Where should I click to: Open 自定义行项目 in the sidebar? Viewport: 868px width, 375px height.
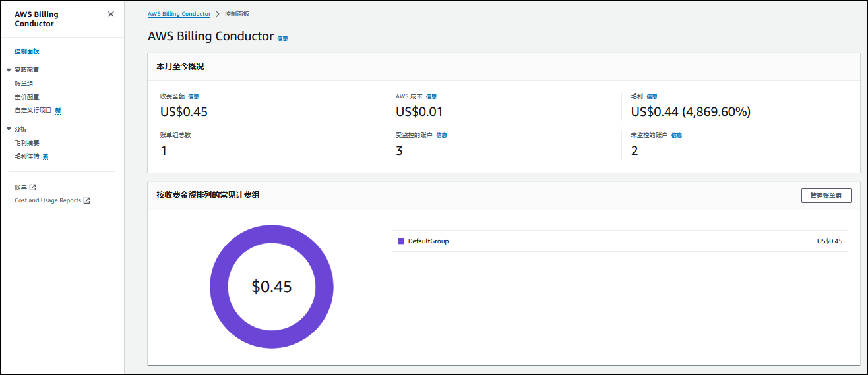(x=33, y=110)
